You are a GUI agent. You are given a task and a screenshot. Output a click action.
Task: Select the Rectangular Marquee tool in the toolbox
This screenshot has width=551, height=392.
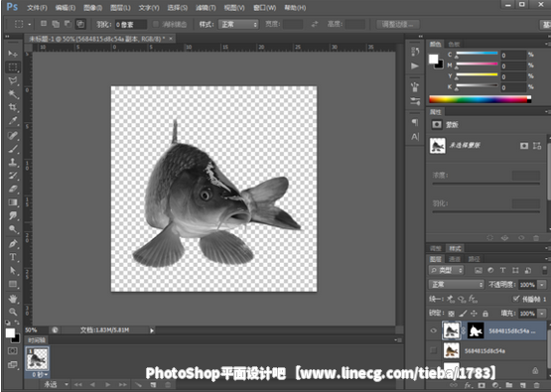(x=13, y=67)
